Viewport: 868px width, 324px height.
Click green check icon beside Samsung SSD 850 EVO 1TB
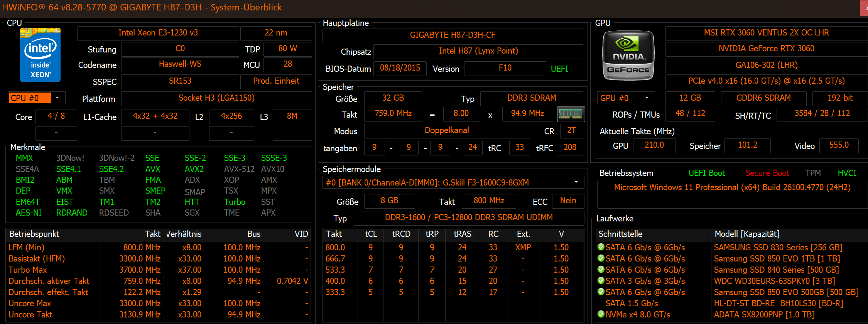pyautogui.click(x=601, y=258)
